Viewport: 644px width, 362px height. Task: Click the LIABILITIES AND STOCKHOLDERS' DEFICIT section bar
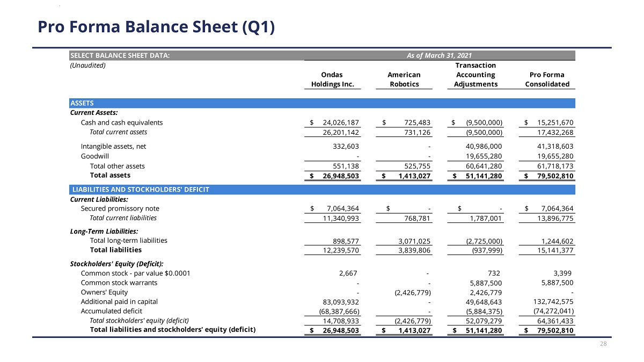[x=322, y=190]
